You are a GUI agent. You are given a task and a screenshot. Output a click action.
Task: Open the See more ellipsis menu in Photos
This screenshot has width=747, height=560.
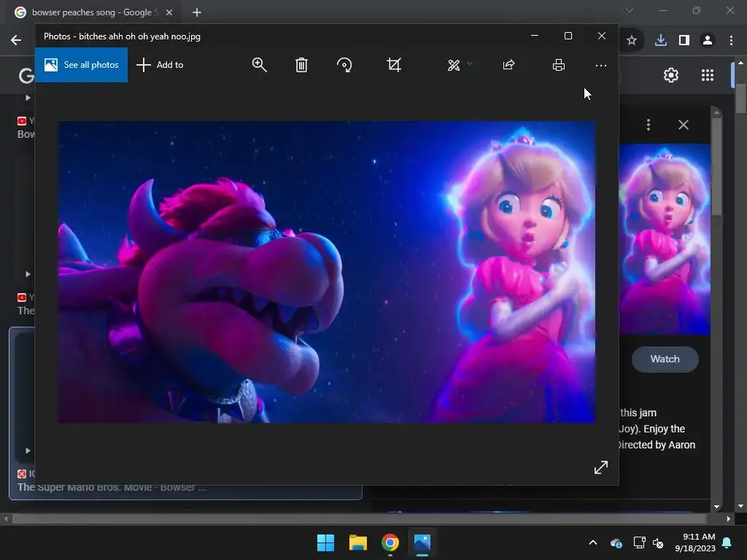(601, 66)
